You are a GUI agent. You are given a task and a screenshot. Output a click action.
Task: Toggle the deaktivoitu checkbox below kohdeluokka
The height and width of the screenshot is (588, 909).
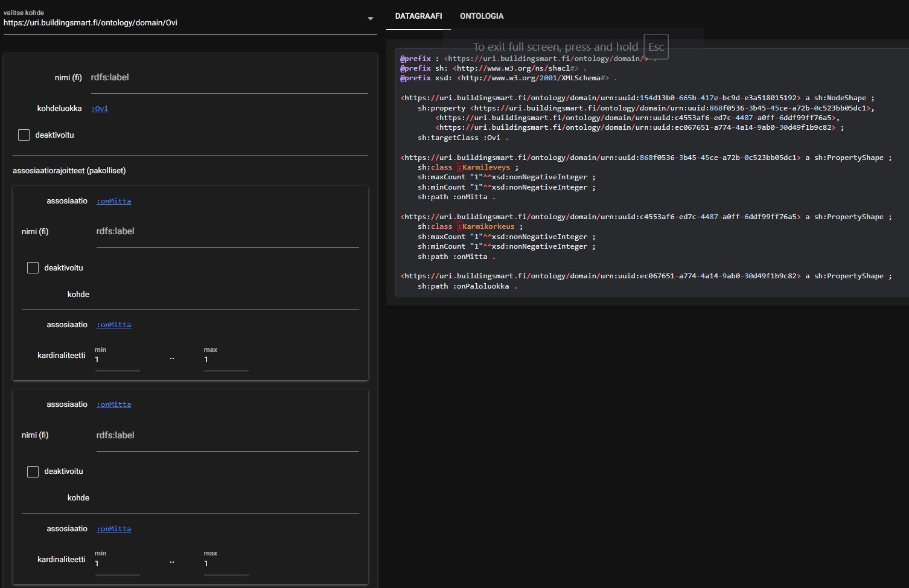[x=24, y=135]
